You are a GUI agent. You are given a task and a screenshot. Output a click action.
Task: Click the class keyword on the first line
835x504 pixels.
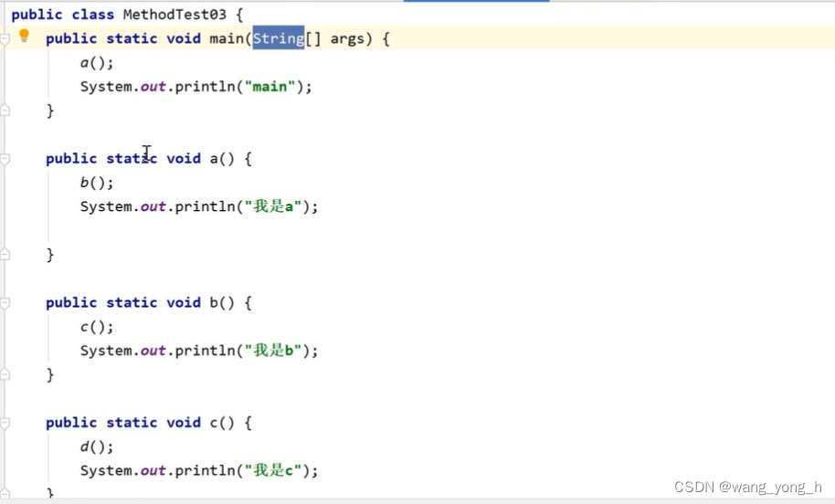[x=92, y=15]
